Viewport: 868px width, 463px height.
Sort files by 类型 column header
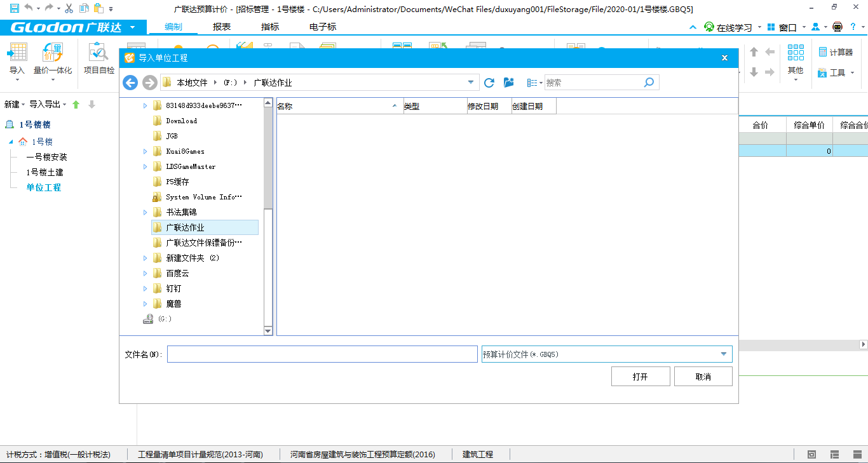click(x=435, y=106)
